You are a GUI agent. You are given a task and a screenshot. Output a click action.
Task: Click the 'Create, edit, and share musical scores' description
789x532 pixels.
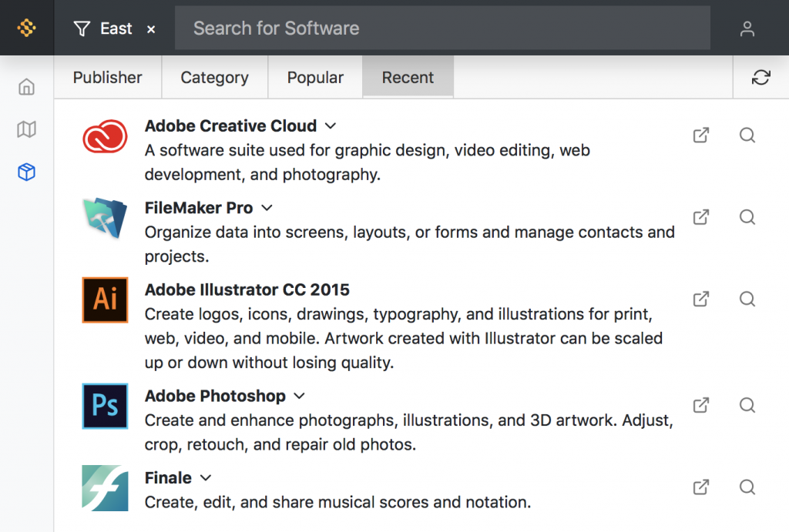[337, 502]
